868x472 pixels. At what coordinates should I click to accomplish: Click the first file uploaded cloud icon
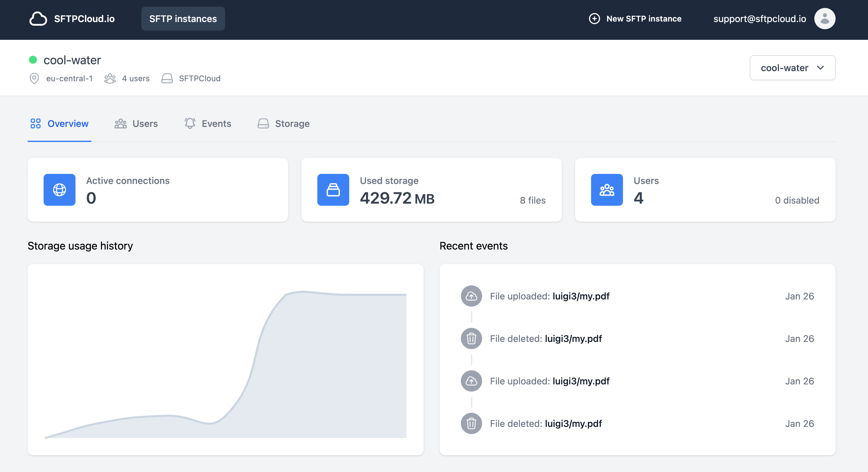coord(471,296)
